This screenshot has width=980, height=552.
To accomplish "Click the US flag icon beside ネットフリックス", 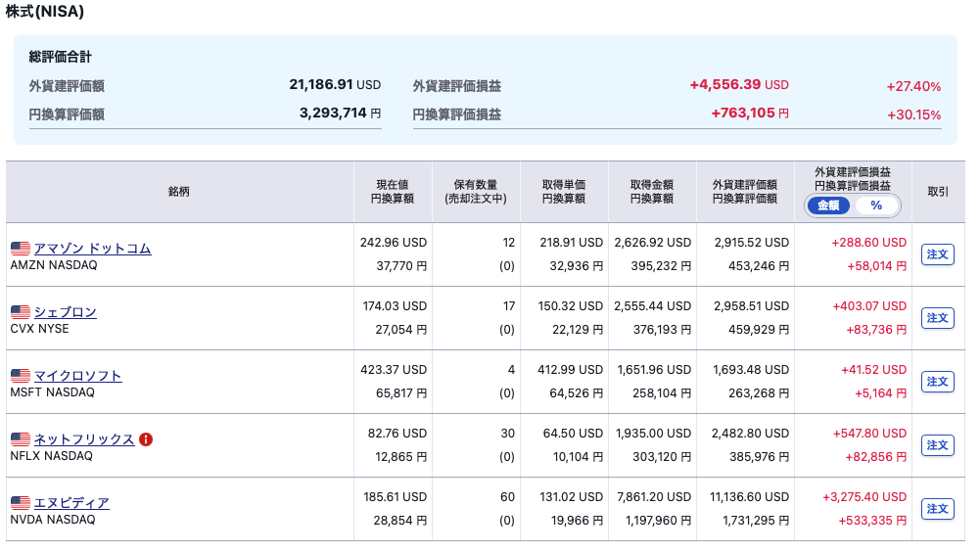I will [x=20, y=439].
